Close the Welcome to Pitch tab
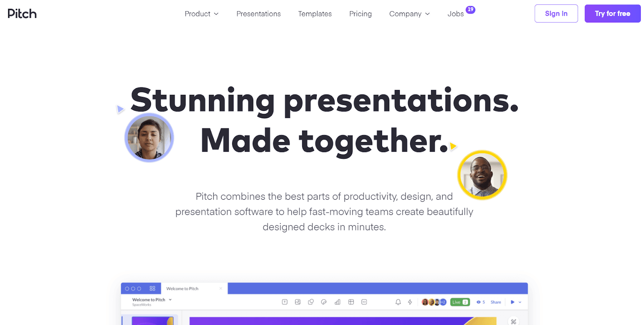The height and width of the screenshot is (325, 644). click(221, 288)
